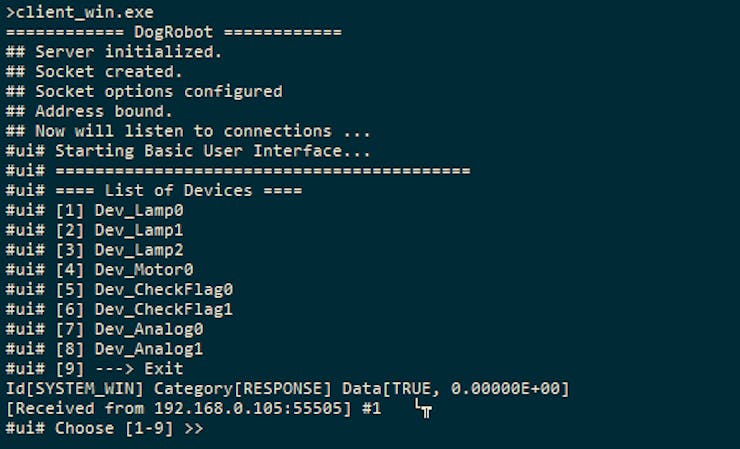Click the received from 192.168.0.105 line
Viewport: 740px width, 449px height.
click(x=193, y=408)
